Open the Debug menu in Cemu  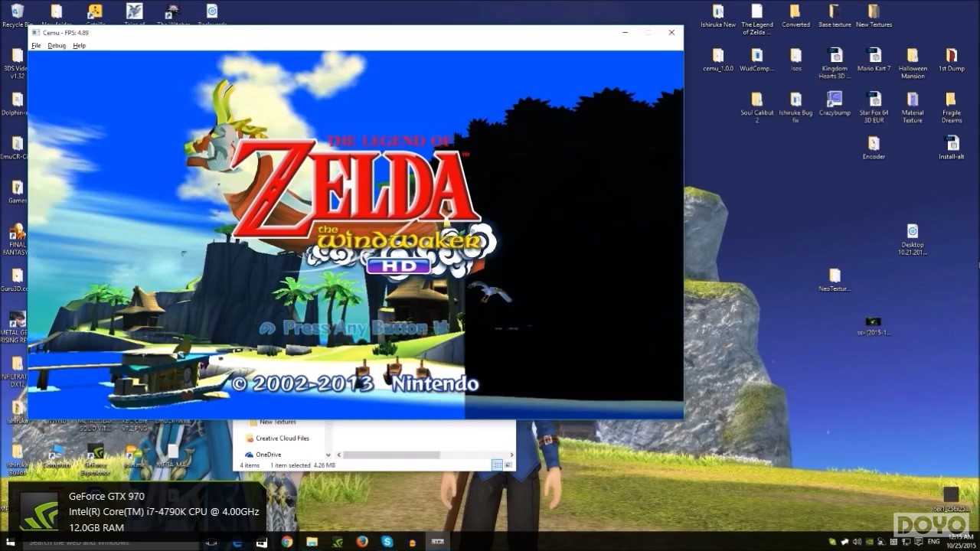click(57, 46)
